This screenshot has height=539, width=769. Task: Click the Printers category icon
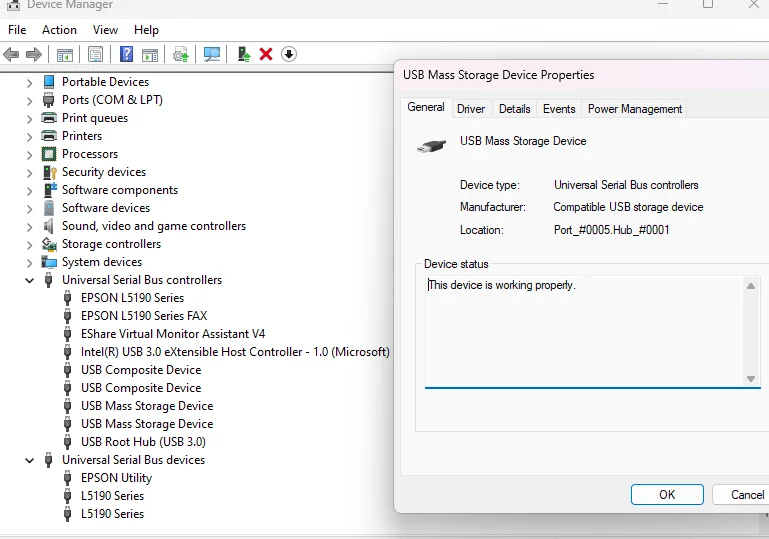[x=49, y=135]
